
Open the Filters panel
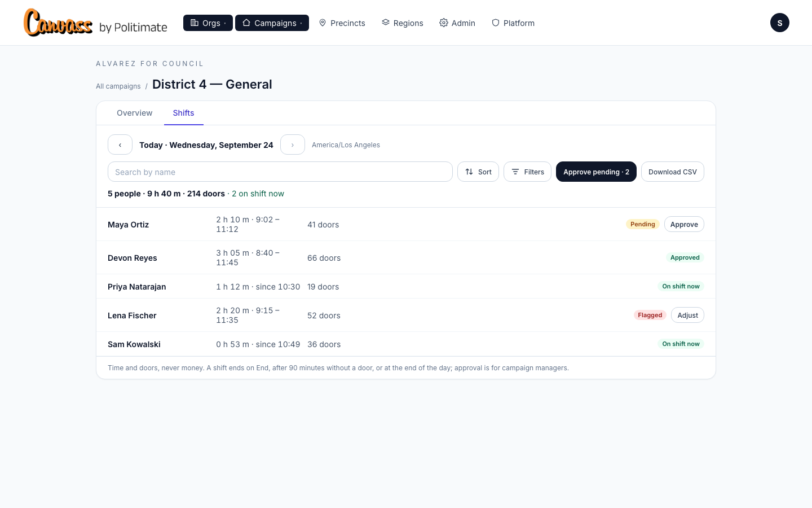[527, 172]
